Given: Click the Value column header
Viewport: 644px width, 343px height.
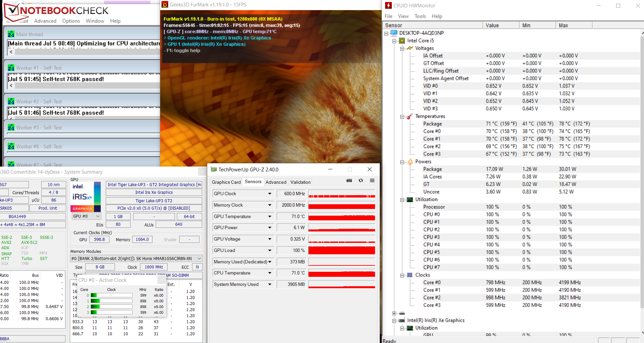Looking at the screenshot, I should 501,25.
